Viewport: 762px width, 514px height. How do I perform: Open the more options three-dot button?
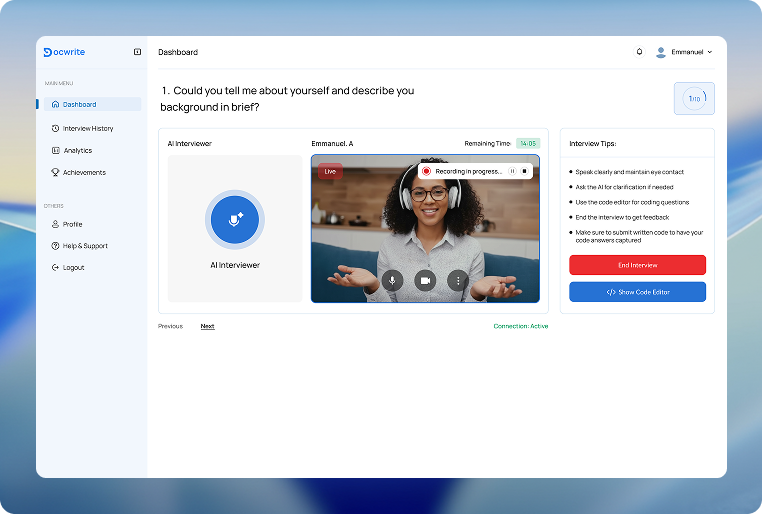coord(458,280)
